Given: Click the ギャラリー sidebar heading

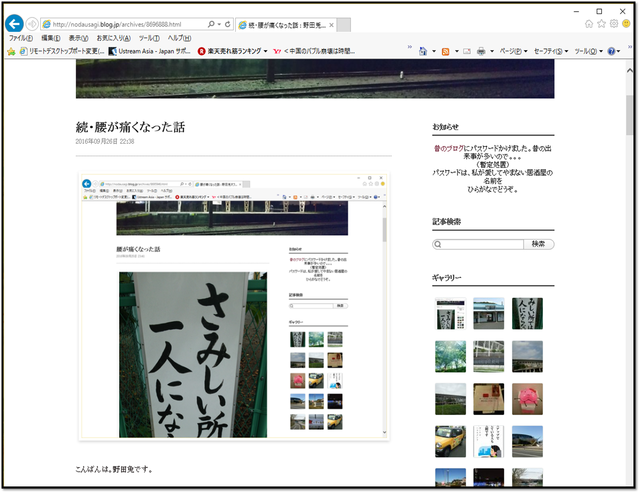Looking at the screenshot, I should tap(447, 278).
